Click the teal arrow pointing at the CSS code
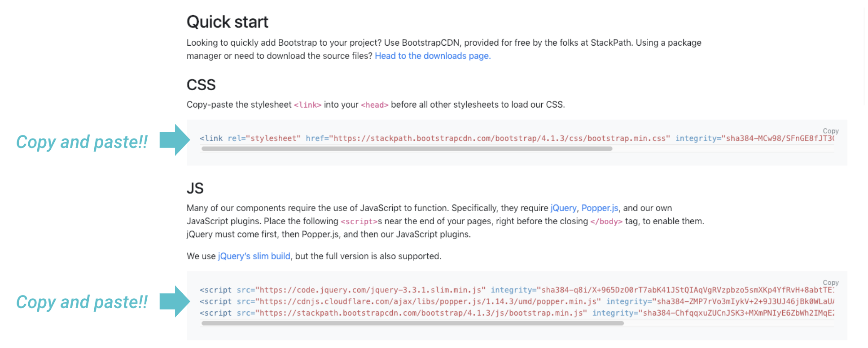Viewport: 868px width, 348px height. (x=175, y=140)
